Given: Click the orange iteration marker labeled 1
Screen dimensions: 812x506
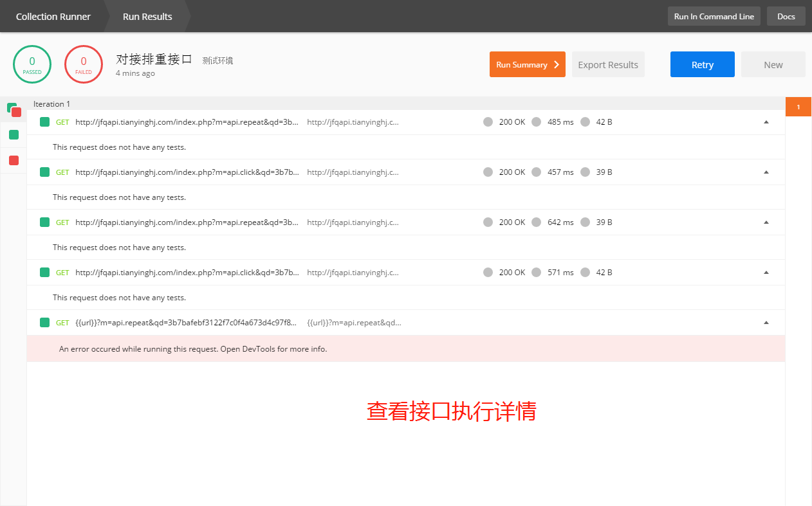Looking at the screenshot, I should pyautogui.click(x=798, y=106).
